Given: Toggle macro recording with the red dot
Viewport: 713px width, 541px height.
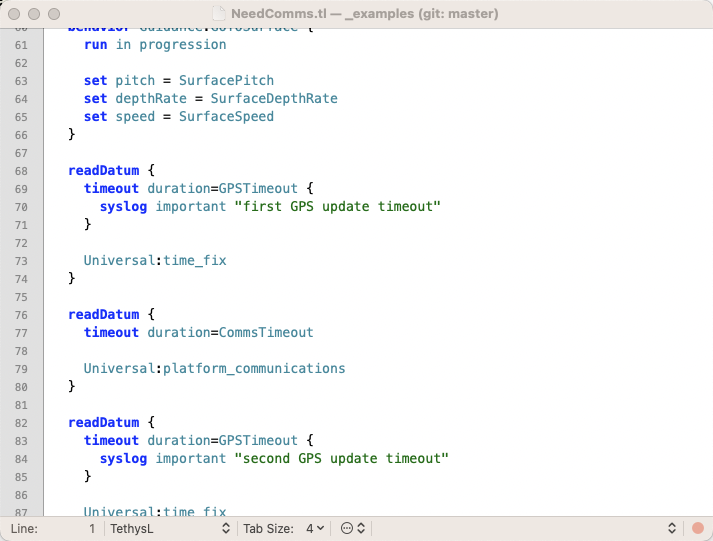Looking at the screenshot, I should tap(697, 527).
